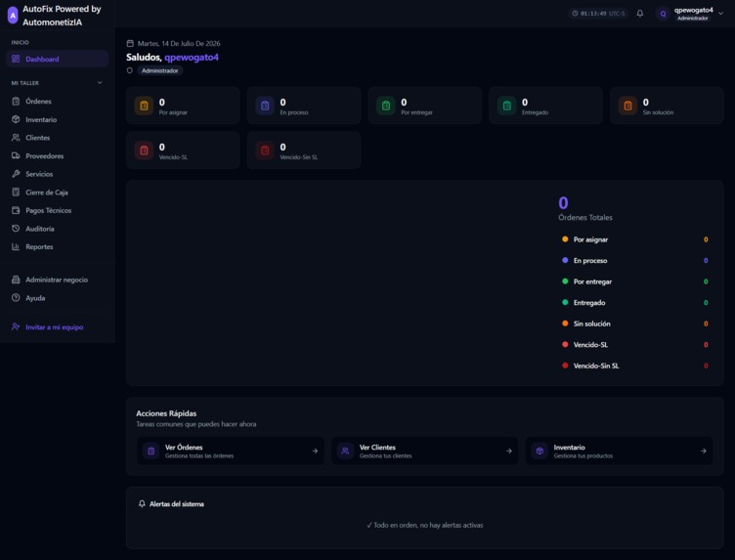Click the Ver Órdenes quick action arrow
Screen dimensions: 735x560
point(315,452)
